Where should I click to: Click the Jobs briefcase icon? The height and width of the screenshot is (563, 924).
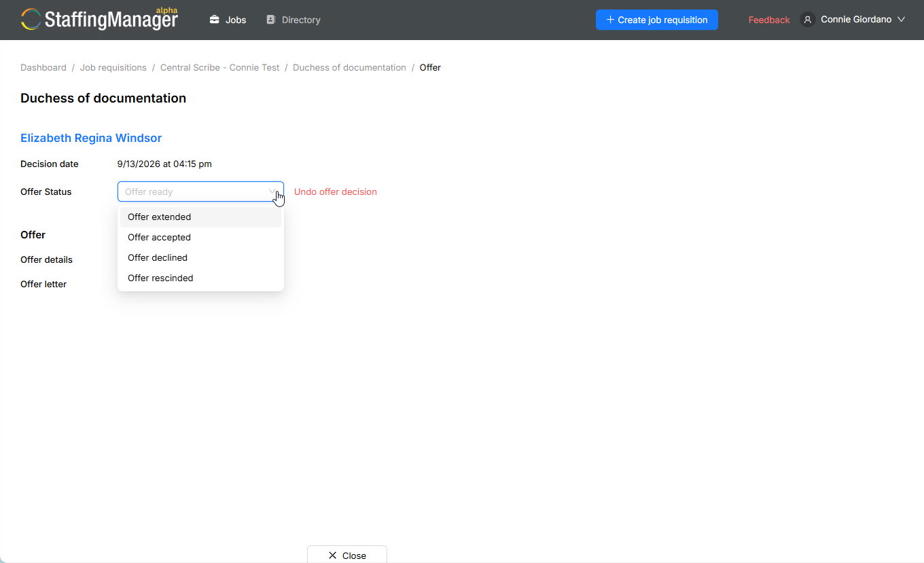click(215, 20)
